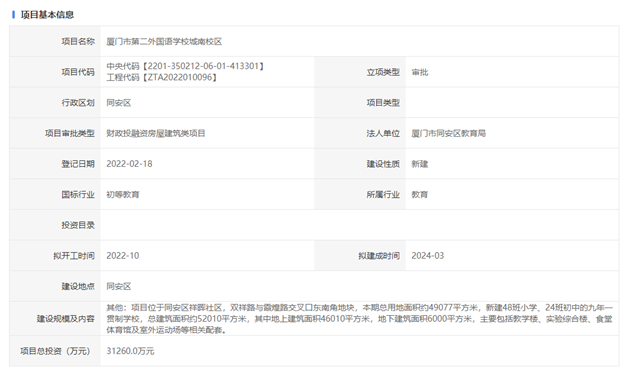625x375 pixels.
Task: Select value 财政投融资房屋建筑类项目
Action: [155, 134]
